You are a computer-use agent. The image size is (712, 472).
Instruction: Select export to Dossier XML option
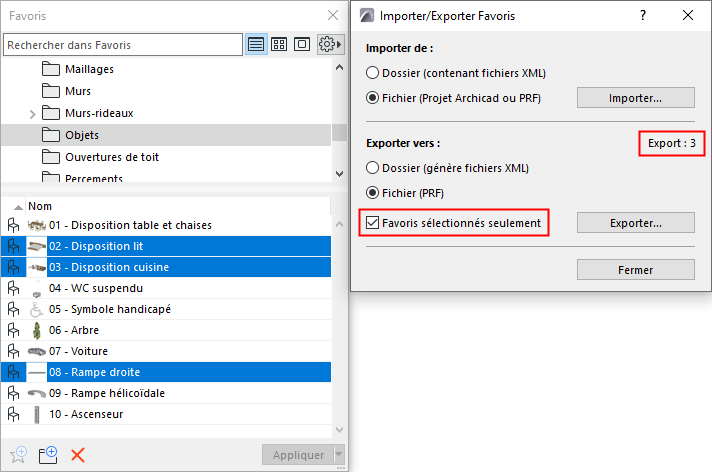[373, 168]
